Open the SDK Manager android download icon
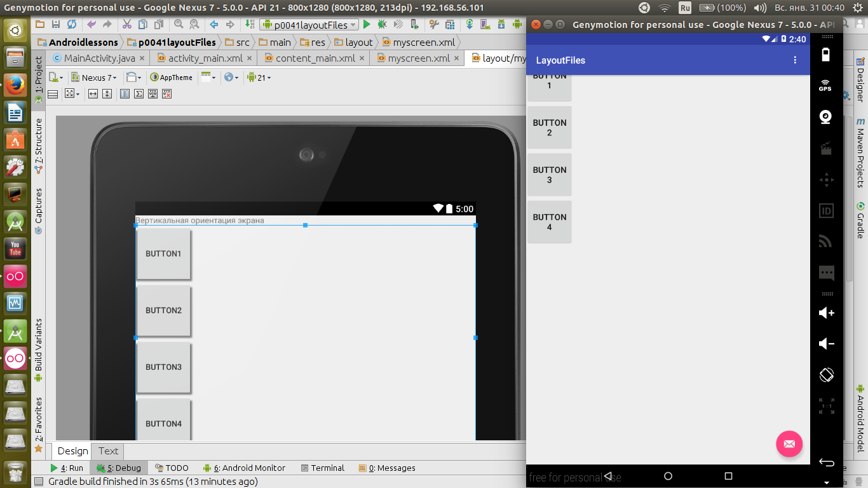 point(501,24)
